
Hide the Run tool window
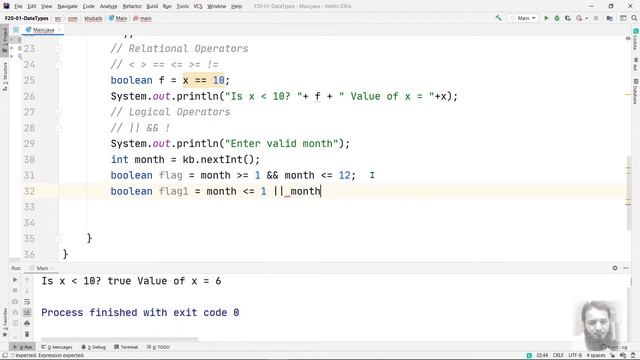coord(626,268)
